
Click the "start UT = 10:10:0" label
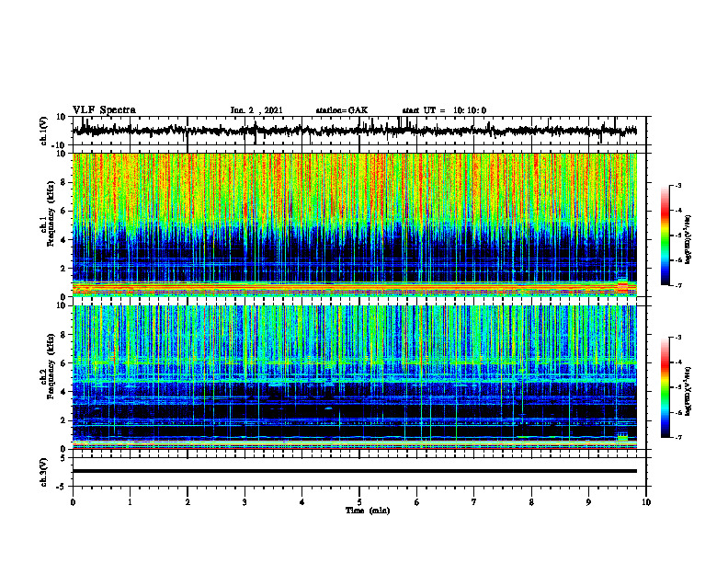[444, 110]
